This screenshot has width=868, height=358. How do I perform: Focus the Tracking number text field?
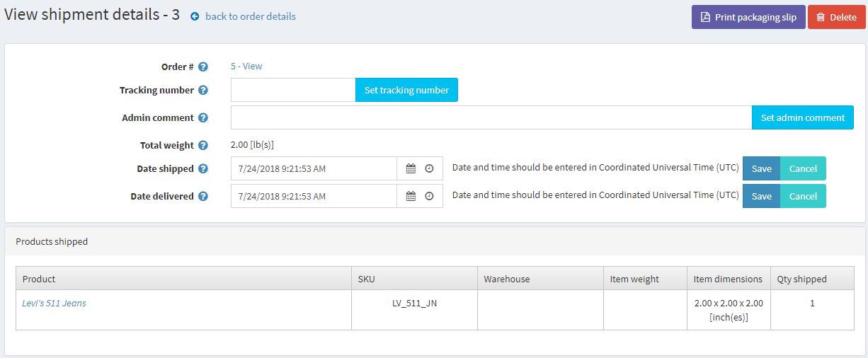[292, 91]
